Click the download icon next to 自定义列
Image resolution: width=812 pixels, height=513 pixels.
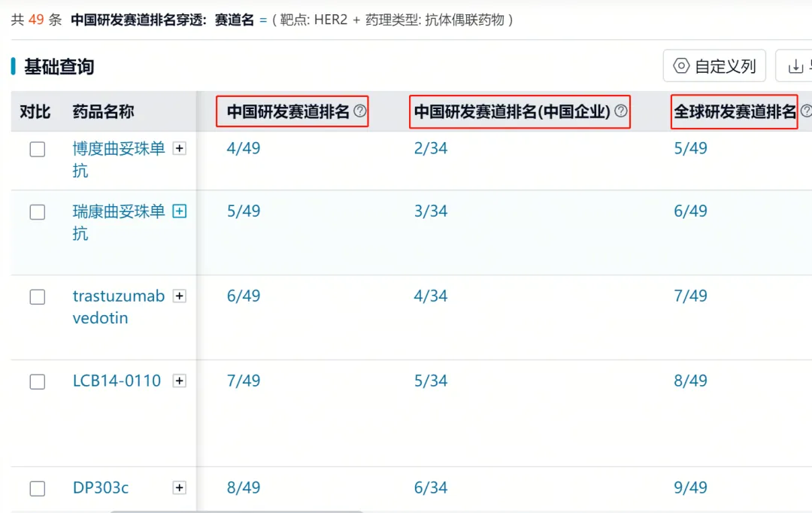795,66
